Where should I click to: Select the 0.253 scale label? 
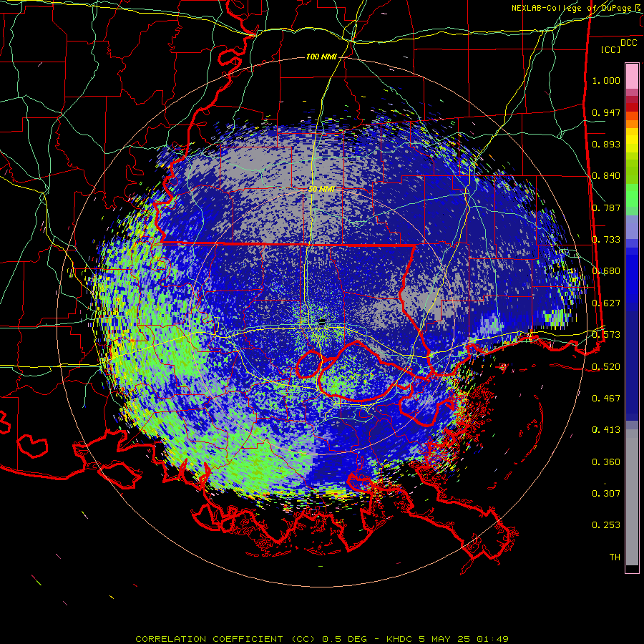tap(606, 525)
